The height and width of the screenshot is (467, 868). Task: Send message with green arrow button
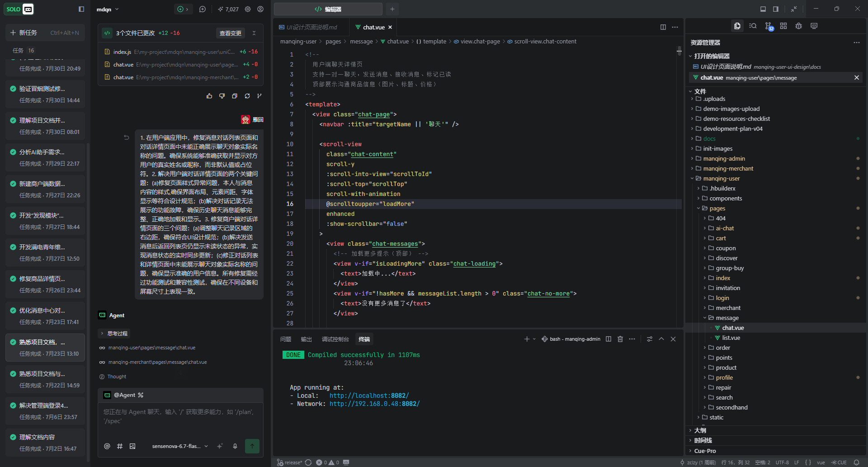(x=252, y=446)
